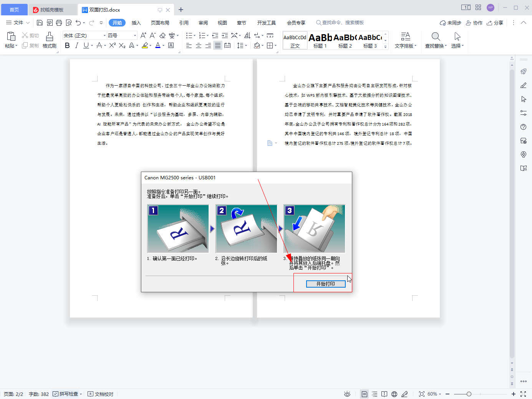Center align text
This screenshot has width=532, height=399.
coord(199,45)
